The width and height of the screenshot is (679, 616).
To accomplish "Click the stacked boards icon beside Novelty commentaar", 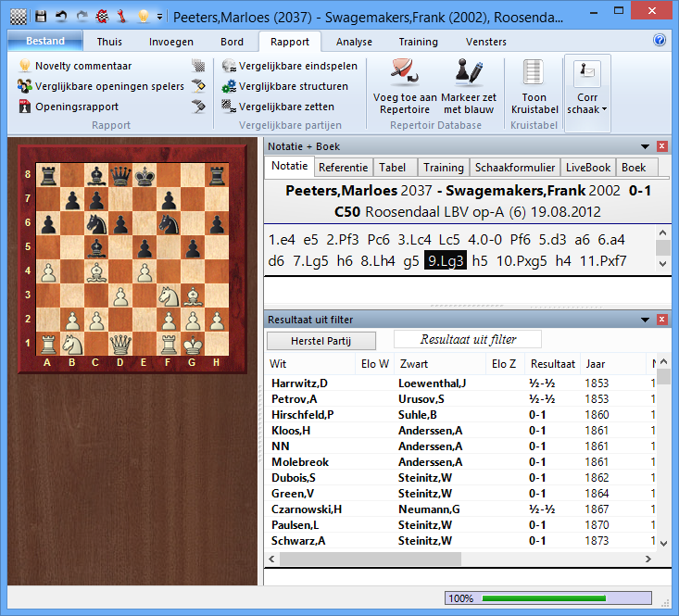I will [x=198, y=66].
